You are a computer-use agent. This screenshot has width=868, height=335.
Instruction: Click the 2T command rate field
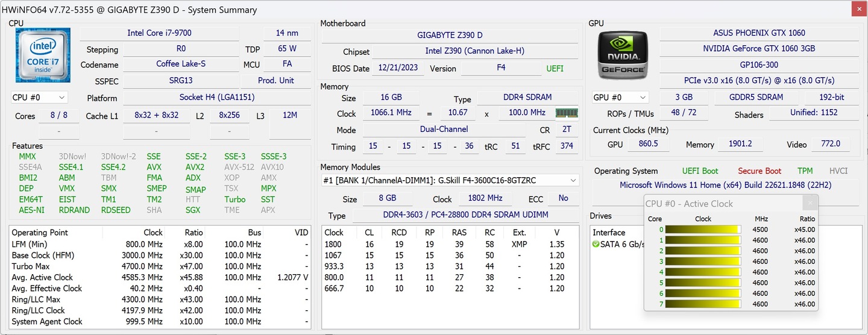(567, 130)
